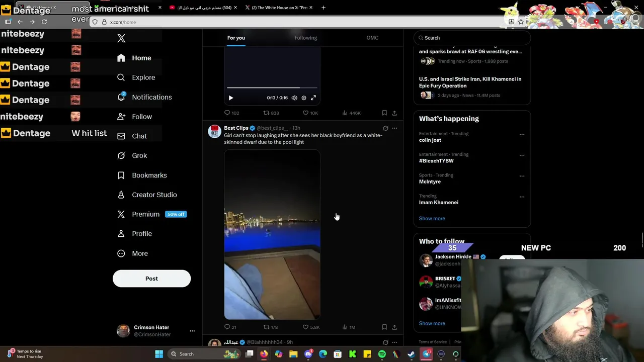Switch to the Following tab
This screenshot has width=644, height=362.
pyautogui.click(x=305, y=38)
